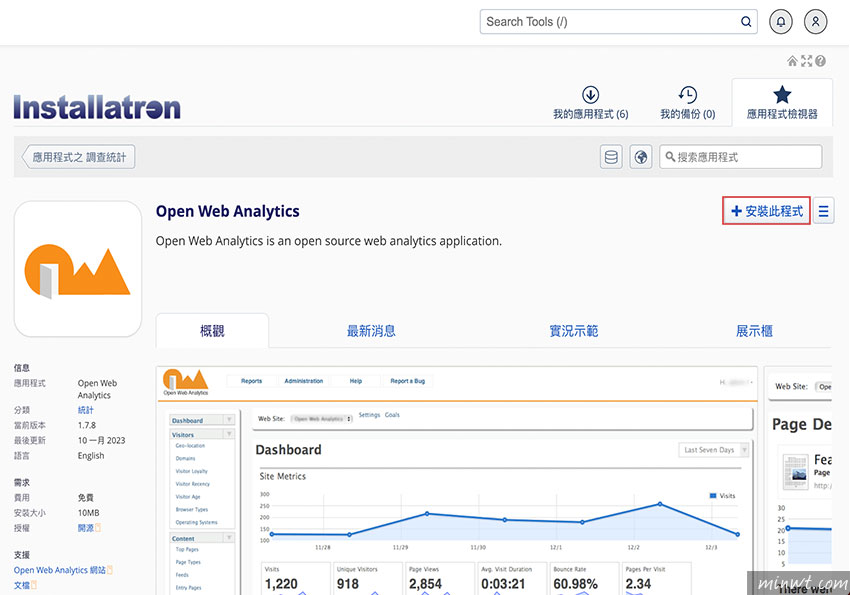Image resolution: width=850 pixels, height=595 pixels.
Task: Open the notifications bell
Action: pos(781,22)
